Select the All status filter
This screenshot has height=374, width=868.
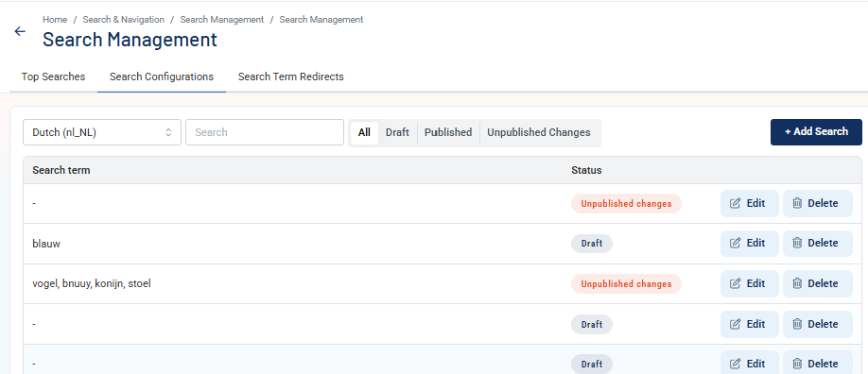coord(364,133)
